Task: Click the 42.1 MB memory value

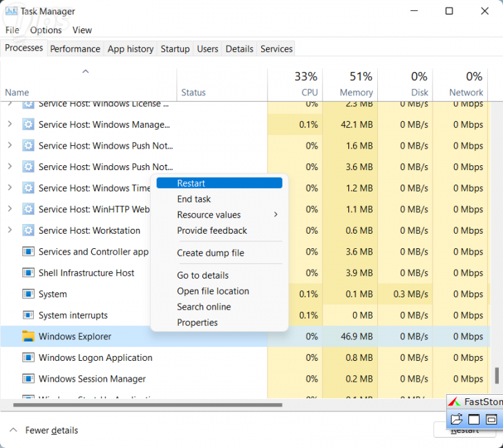Action: (x=357, y=124)
